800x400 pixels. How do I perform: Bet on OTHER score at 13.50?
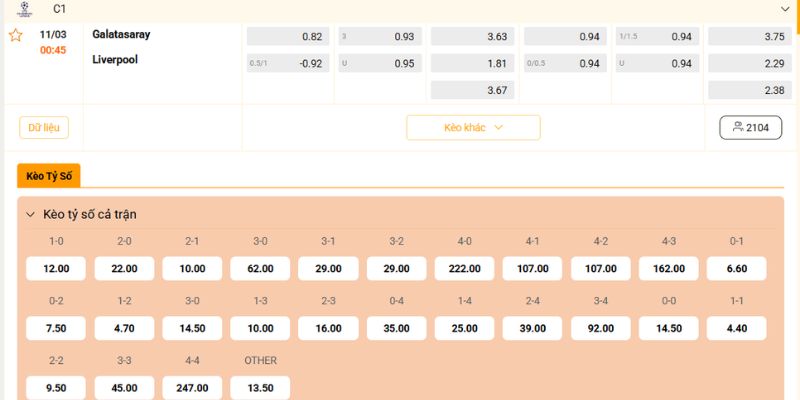(260, 388)
